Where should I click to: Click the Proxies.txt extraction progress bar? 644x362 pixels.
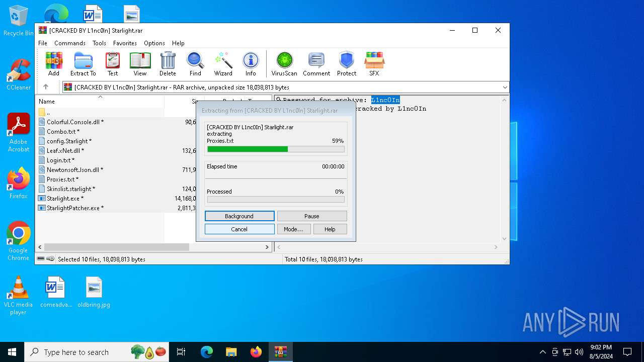tap(276, 149)
